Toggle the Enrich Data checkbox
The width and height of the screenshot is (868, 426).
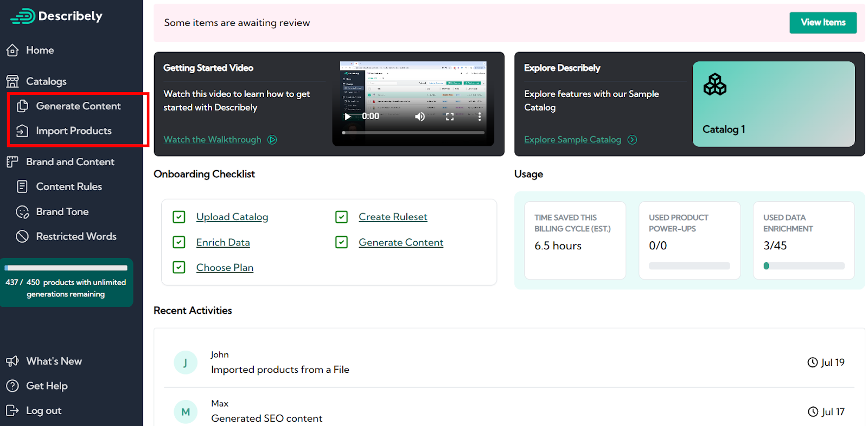tap(179, 242)
